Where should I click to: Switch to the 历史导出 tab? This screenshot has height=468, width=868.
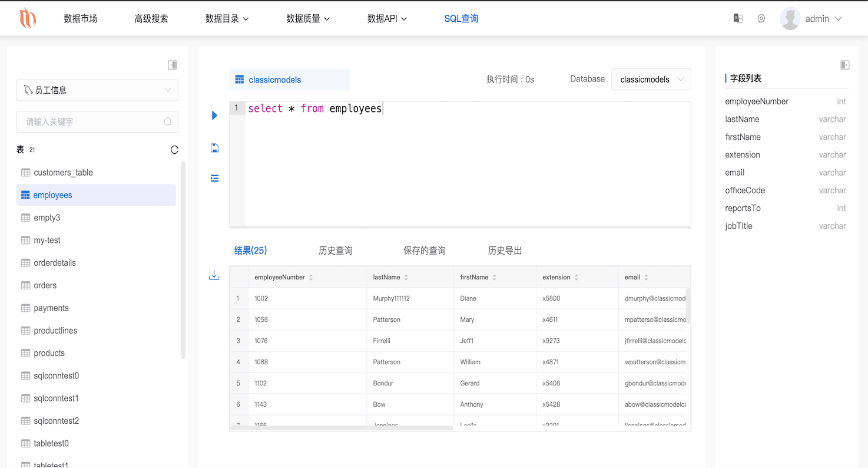pos(505,251)
